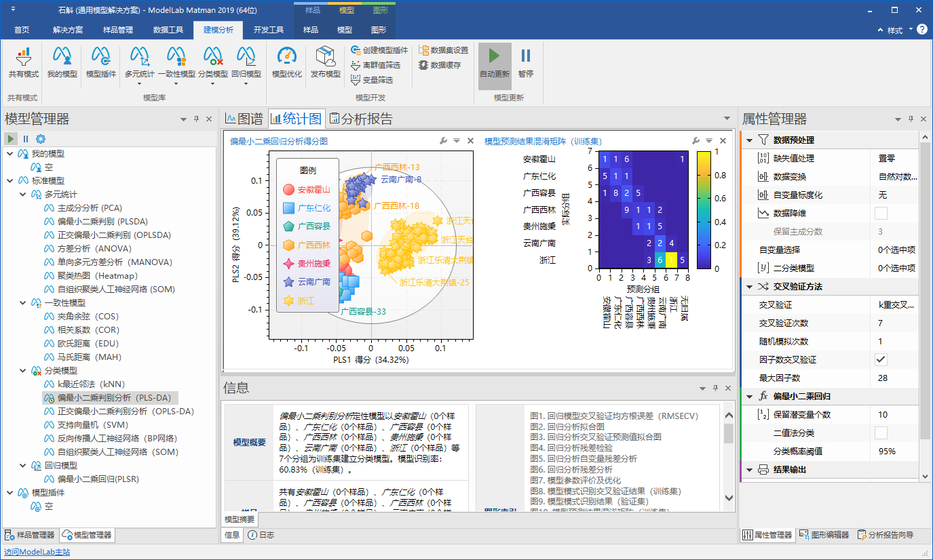Viewport: 933px width, 560px height.
Task: Open the 缺失值处理 value 置零
Action: tap(894, 158)
